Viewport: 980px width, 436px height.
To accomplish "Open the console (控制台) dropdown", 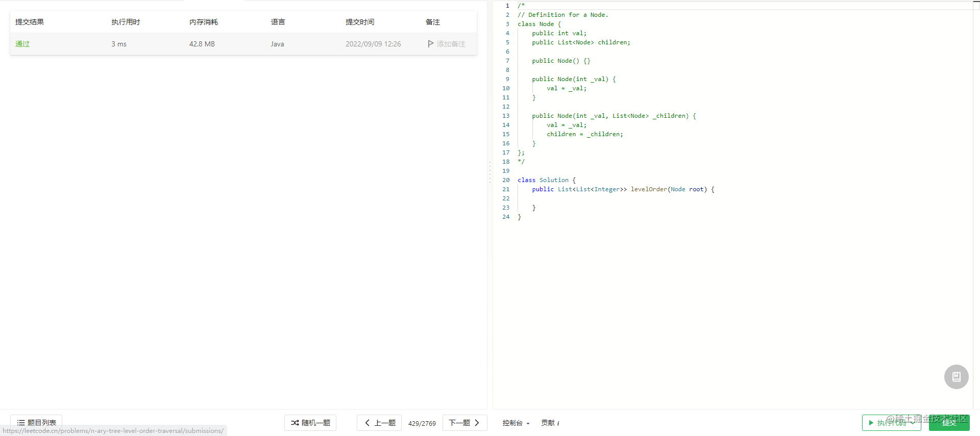I will [516, 423].
